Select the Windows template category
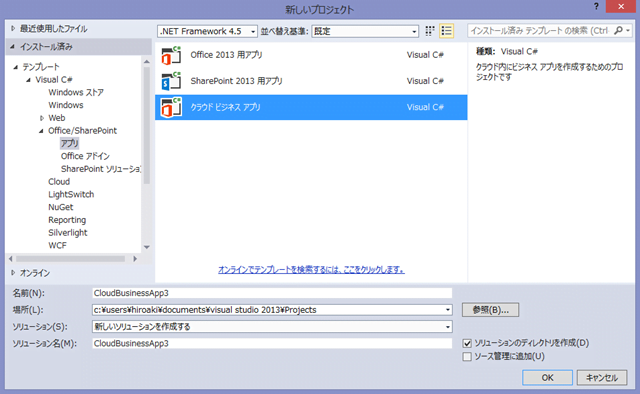 66,105
